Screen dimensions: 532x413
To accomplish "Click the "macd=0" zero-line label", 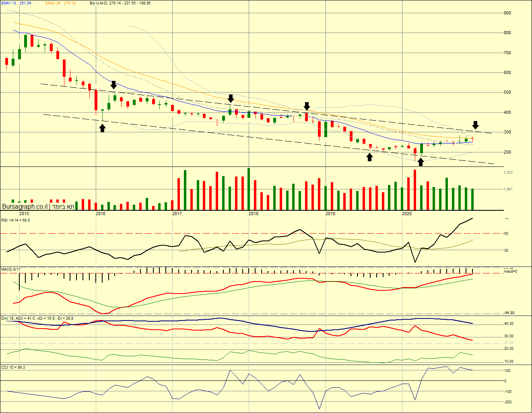I will [510, 271].
